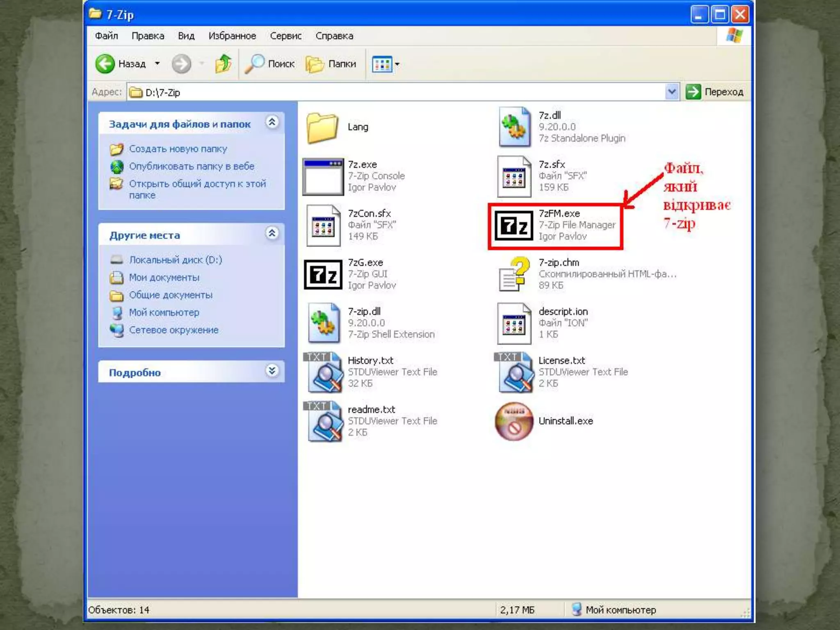This screenshot has width=840, height=630.
Task: Select the 7zFM.exe File Manager icon
Action: [514, 225]
